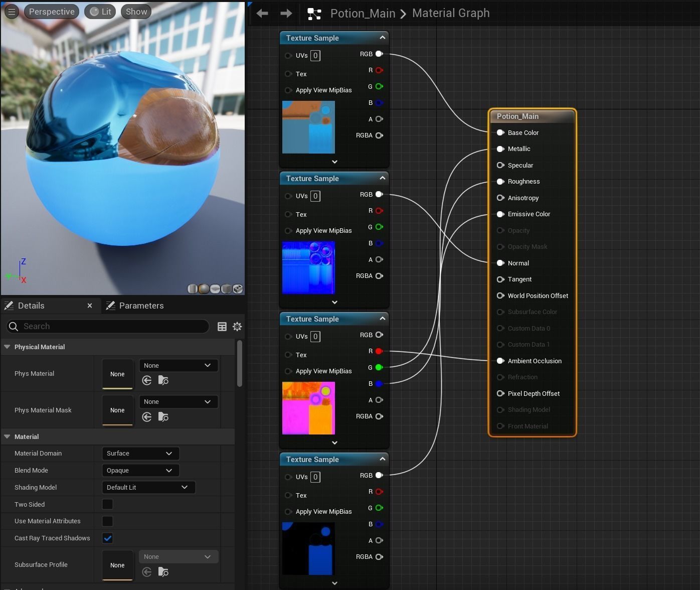Uncheck Cast Ray Traced Shadows
This screenshot has width=700, height=590.
107,538
